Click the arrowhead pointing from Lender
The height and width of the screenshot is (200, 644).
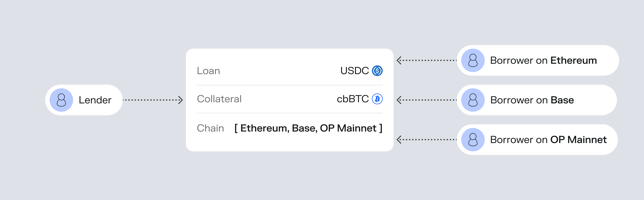tap(181, 100)
